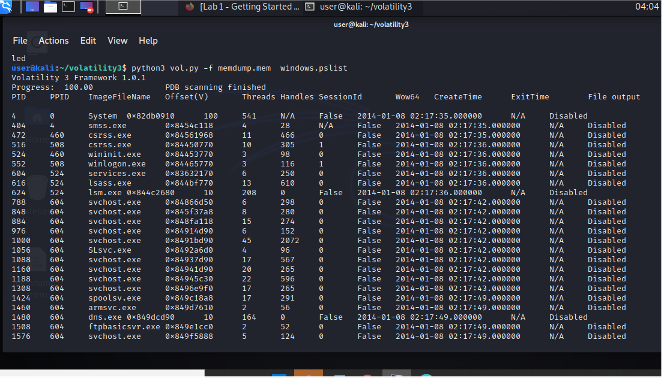The height and width of the screenshot is (378, 662).
Task: Click ftpbasicsvr.exe process name
Action: click(x=125, y=327)
